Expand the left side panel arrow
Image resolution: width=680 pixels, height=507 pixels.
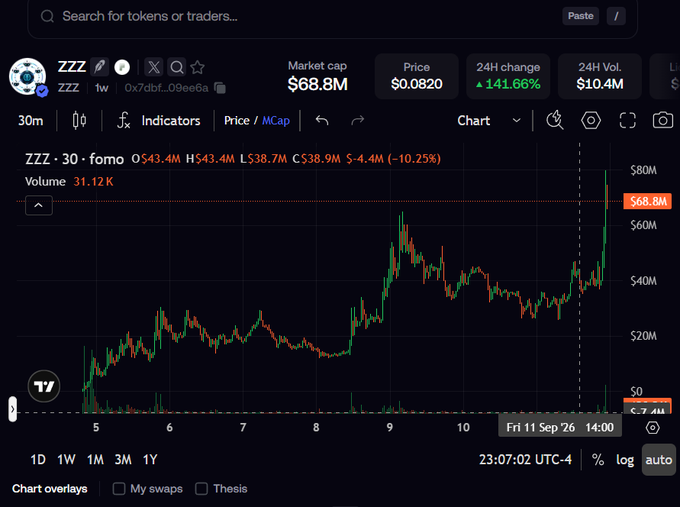(x=13, y=409)
